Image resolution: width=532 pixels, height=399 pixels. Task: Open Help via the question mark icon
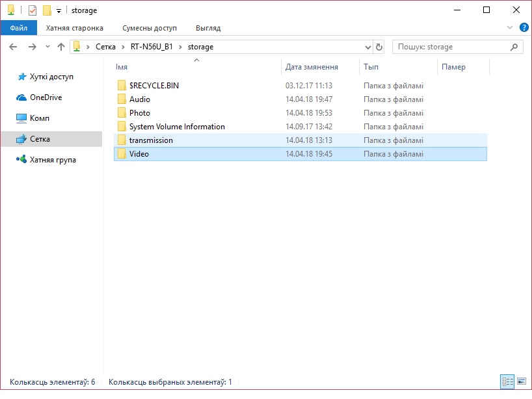524,28
